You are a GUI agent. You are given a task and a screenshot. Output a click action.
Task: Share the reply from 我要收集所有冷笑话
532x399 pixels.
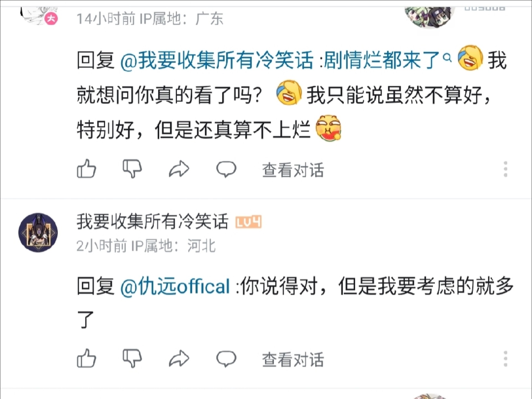coord(179,359)
